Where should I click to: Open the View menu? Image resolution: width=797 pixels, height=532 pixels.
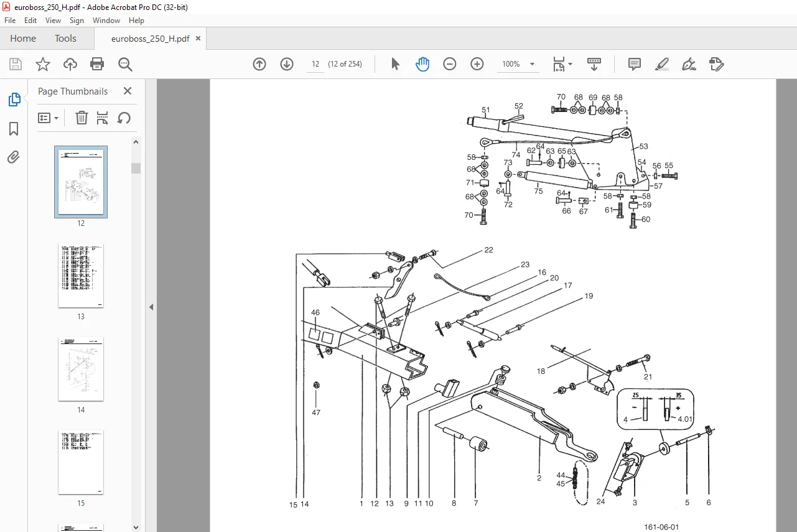point(53,21)
